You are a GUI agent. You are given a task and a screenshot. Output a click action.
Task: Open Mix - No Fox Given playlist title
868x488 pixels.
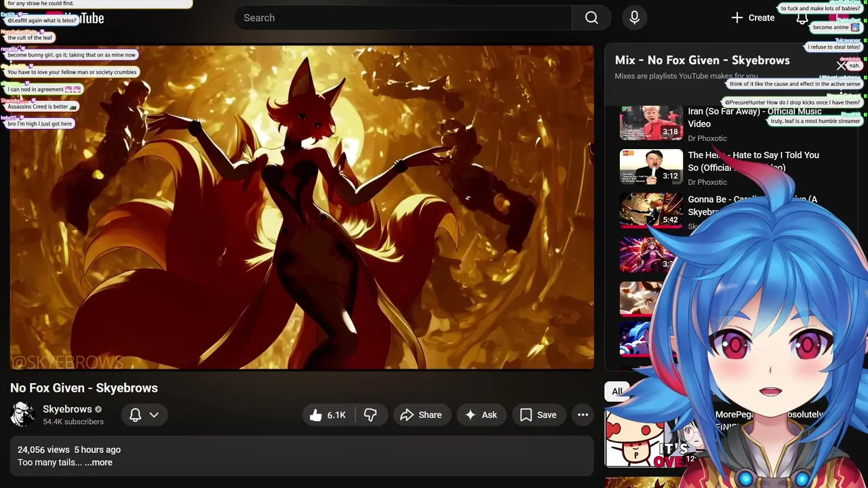[703, 60]
